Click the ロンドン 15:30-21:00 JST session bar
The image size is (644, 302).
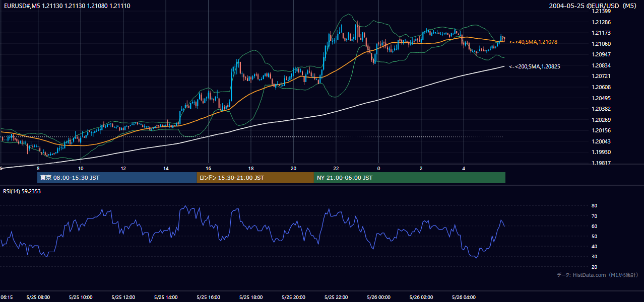255,178
